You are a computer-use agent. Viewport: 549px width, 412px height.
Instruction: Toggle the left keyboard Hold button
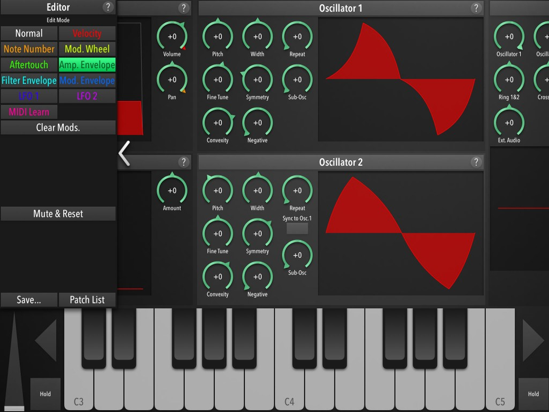tap(45, 394)
